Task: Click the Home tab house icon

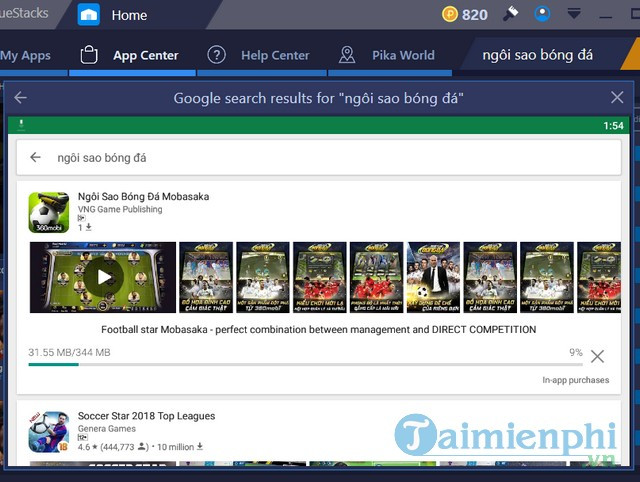Action: coord(90,15)
